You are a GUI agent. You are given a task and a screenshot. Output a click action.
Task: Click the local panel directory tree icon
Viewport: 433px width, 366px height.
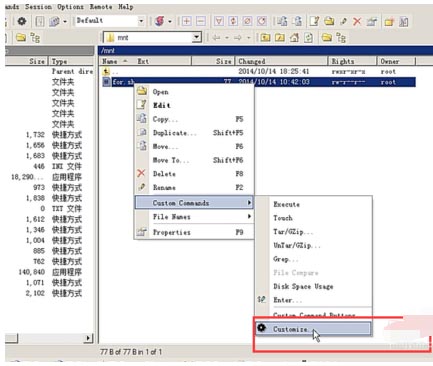[35, 37]
